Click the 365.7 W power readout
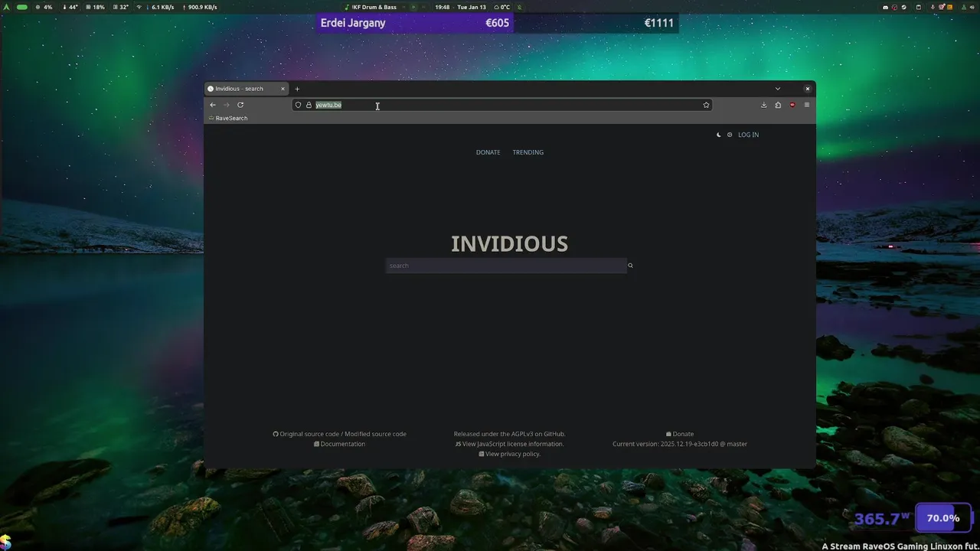The width and height of the screenshot is (980, 551). point(881,519)
